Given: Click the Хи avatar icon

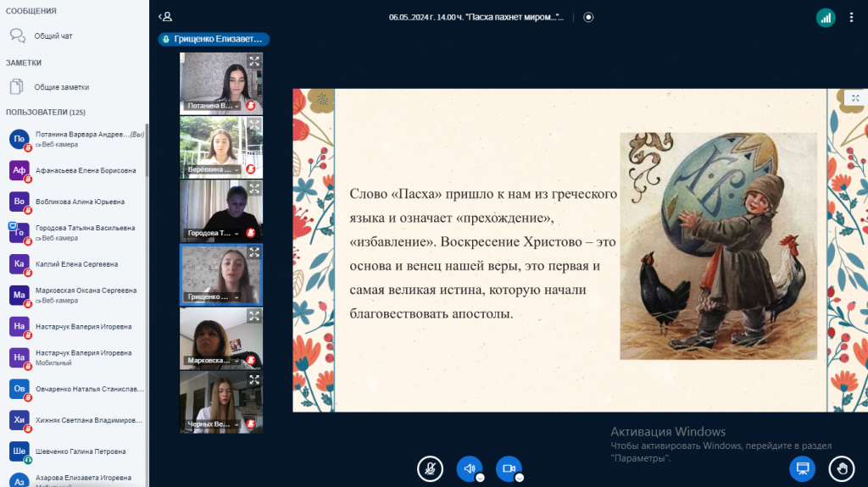Looking at the screenshot, I should coord(19,420).
